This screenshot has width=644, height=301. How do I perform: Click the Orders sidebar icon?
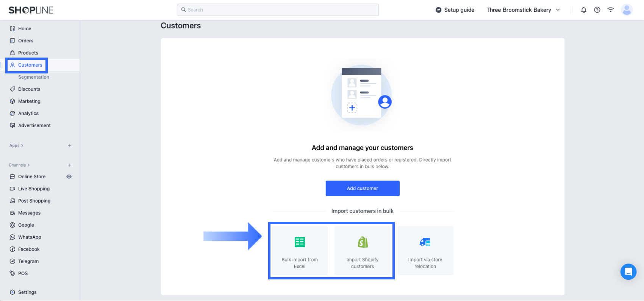[13, 41]
